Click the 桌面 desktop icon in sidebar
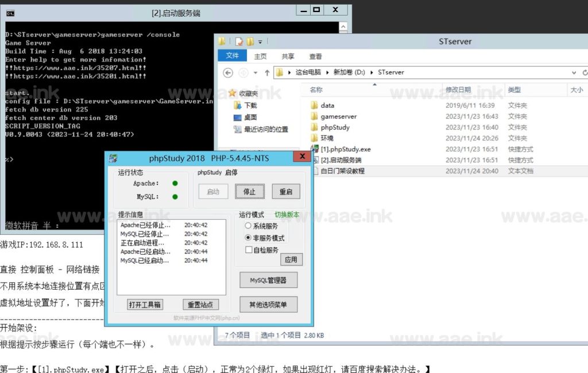 click(237, 117)
